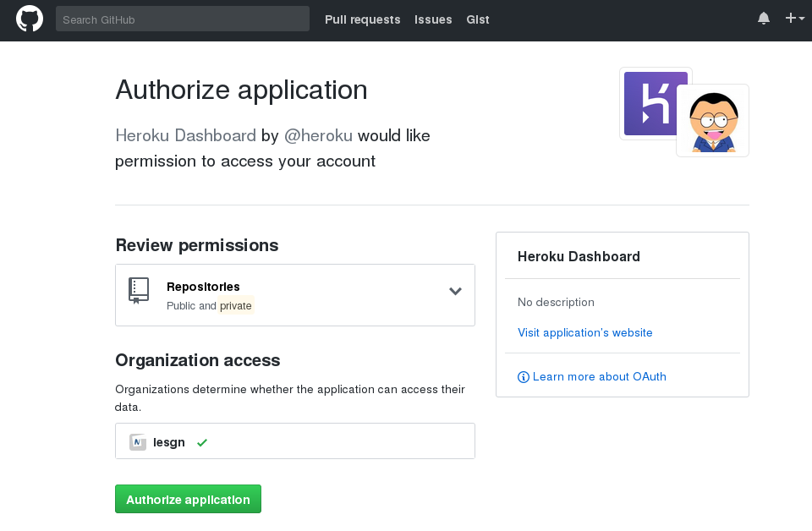This screenshot has width=812, height=531.
Task: Go to Pull requests
Action: 362,19
